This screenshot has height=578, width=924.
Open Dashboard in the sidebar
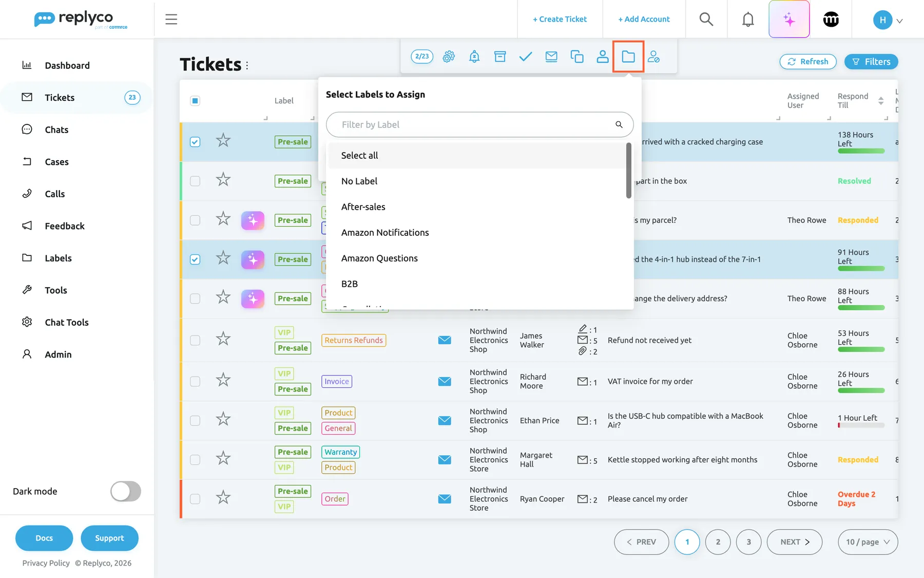[x=67, y=65]
